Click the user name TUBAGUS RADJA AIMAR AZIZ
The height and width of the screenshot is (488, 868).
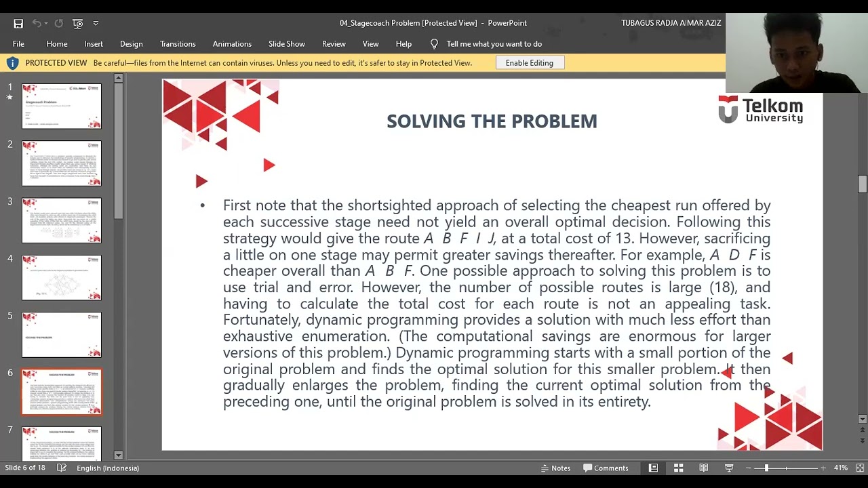click(x=671, y=23)
